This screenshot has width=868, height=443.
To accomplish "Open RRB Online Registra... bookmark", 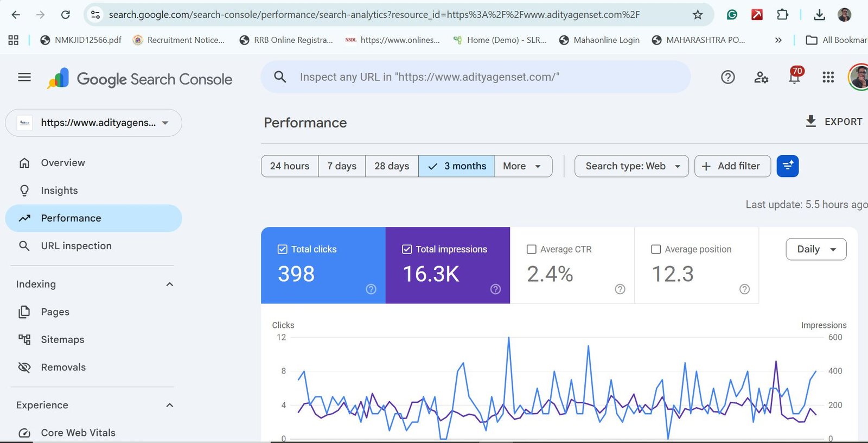I will 286,40.
